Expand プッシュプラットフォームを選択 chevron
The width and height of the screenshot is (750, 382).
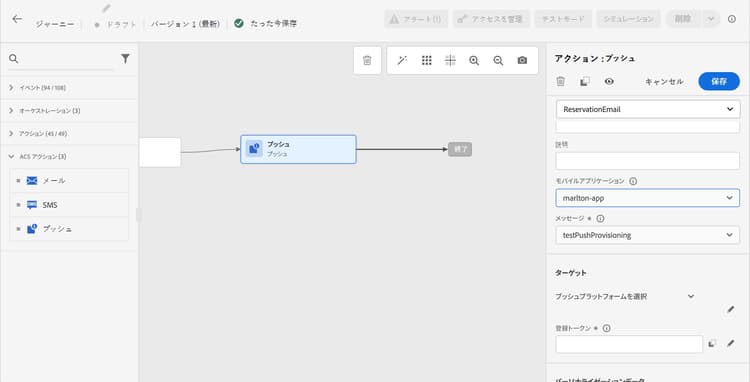tap(691, 296)
